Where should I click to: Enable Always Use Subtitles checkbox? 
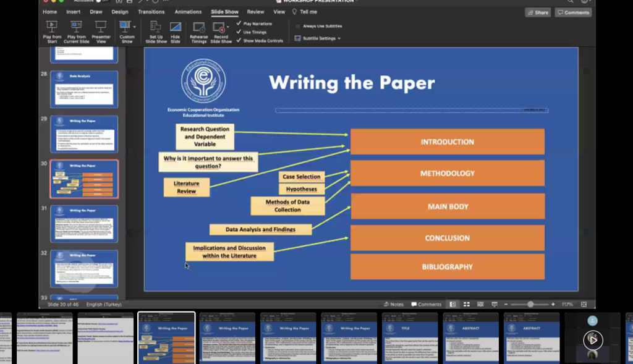coord(297,26)
